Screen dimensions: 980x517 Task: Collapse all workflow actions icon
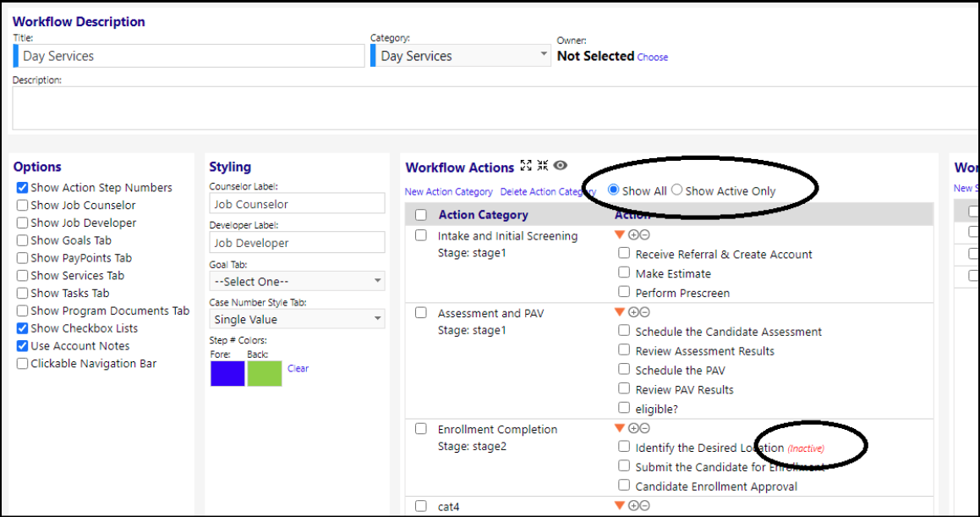[x=542, y=166]
